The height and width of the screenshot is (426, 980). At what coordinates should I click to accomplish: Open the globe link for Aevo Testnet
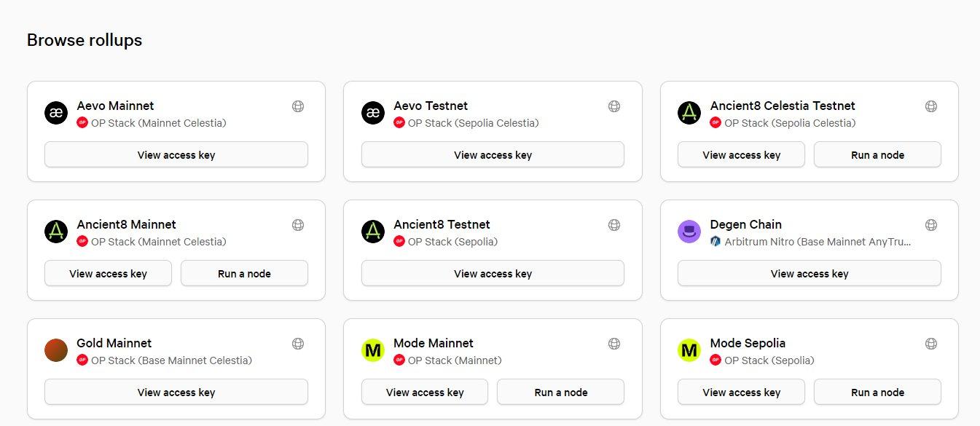coord(614,106)
